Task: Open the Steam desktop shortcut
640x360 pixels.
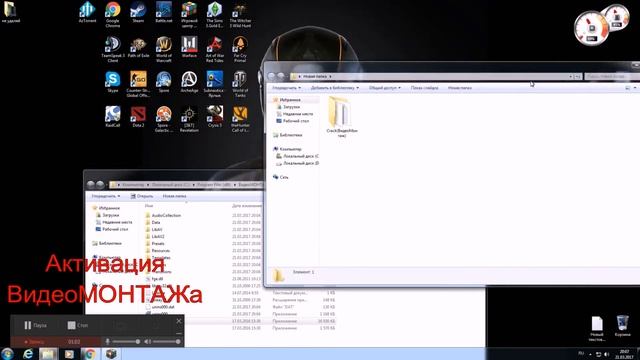Action: coord(138,12)
